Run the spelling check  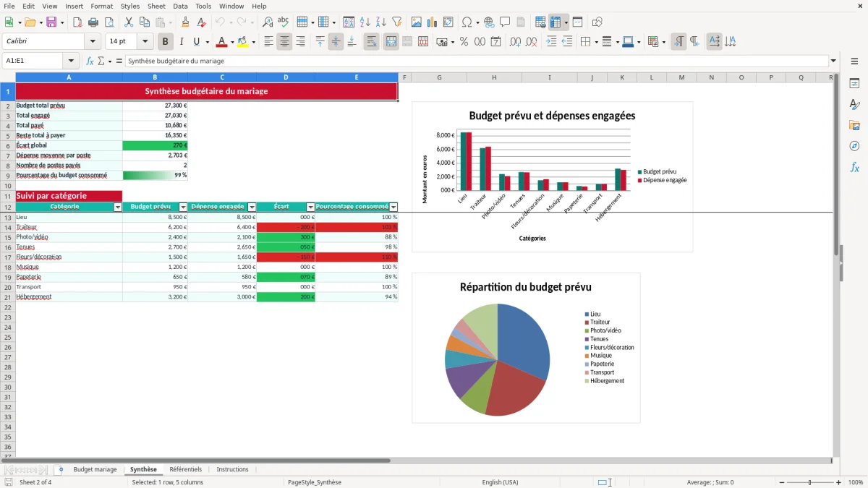tap(284, 22)
